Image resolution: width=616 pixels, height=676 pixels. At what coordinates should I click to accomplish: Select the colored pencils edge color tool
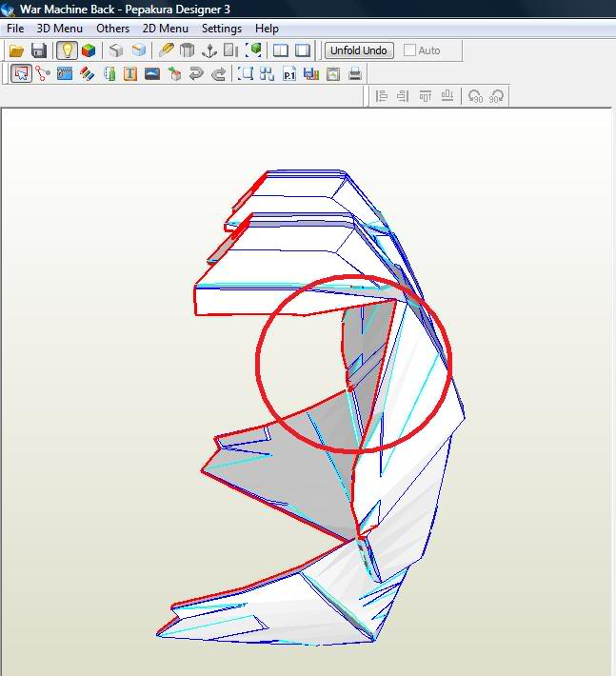88,74
